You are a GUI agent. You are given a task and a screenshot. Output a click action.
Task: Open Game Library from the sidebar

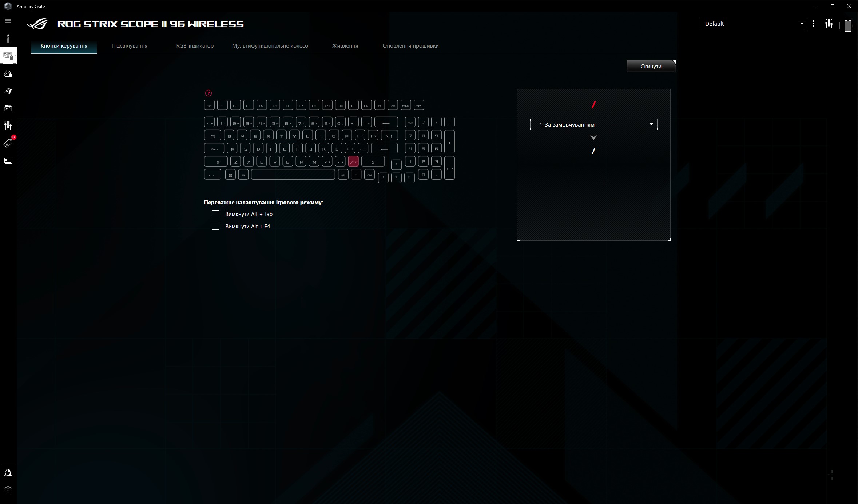(8, 108)
